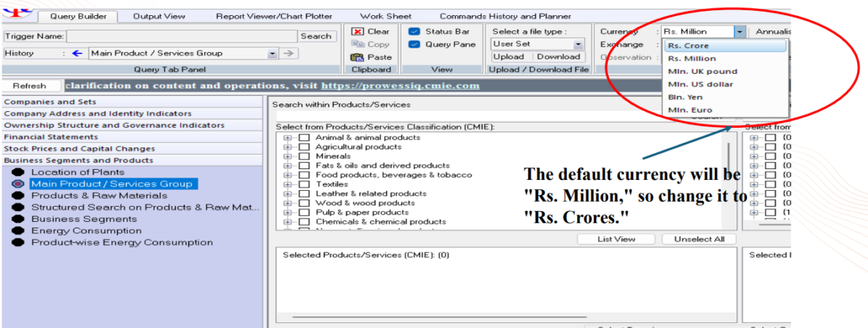Screen dimensions: 868x328
Task: Expand the Animal & animal products node
Action: click(288, 138)
